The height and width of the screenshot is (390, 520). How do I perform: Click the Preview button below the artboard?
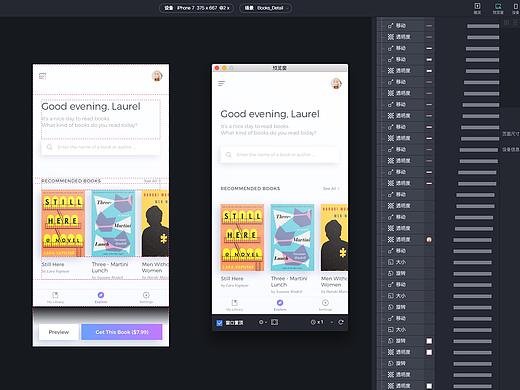point(59,332)
